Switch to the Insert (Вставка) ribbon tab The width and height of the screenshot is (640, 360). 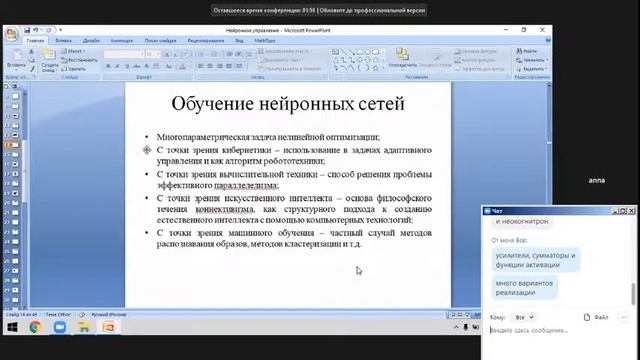[x=63, y=41]
